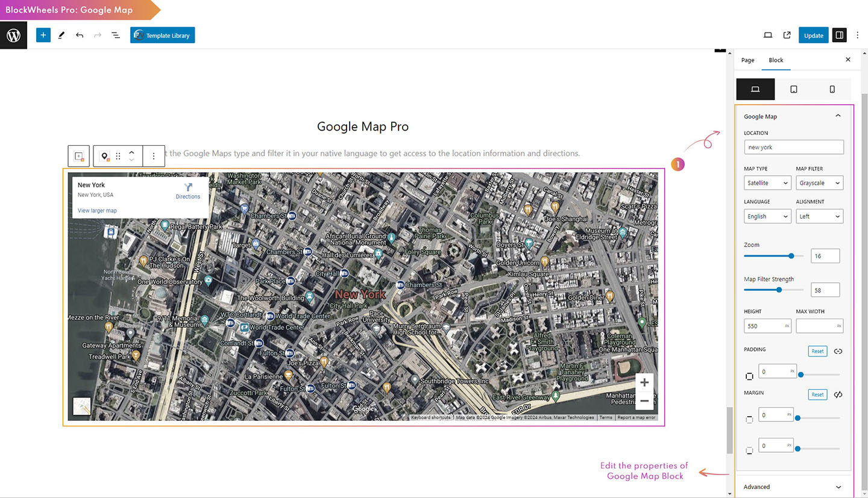This screenshot has width=868, height=498.
Task: Open the Document Overview list icon
Action: [116, 36]
